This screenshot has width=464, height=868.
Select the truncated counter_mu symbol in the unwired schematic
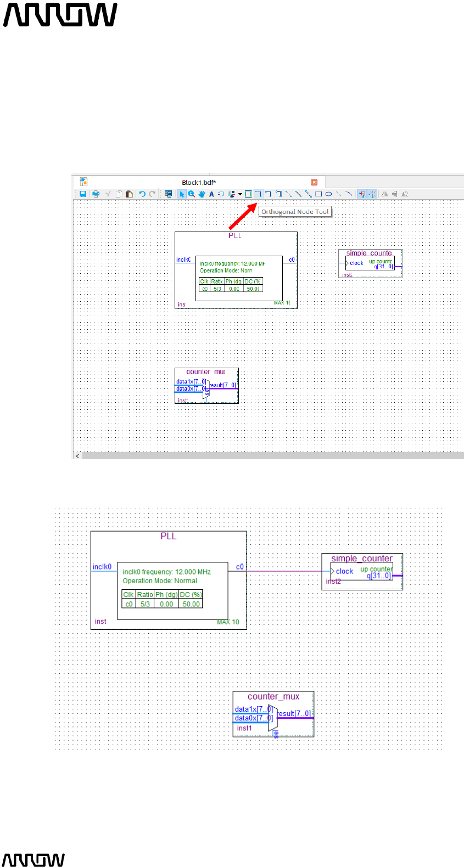[206, 386]
